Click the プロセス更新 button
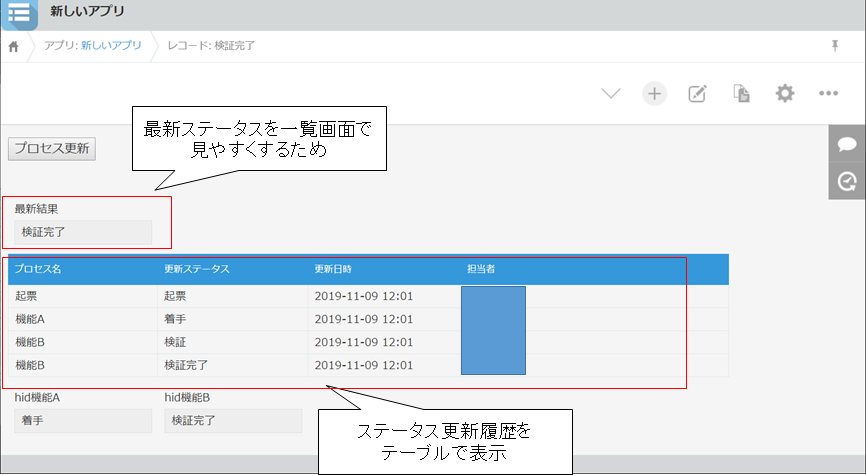 [x=52, y=149]
